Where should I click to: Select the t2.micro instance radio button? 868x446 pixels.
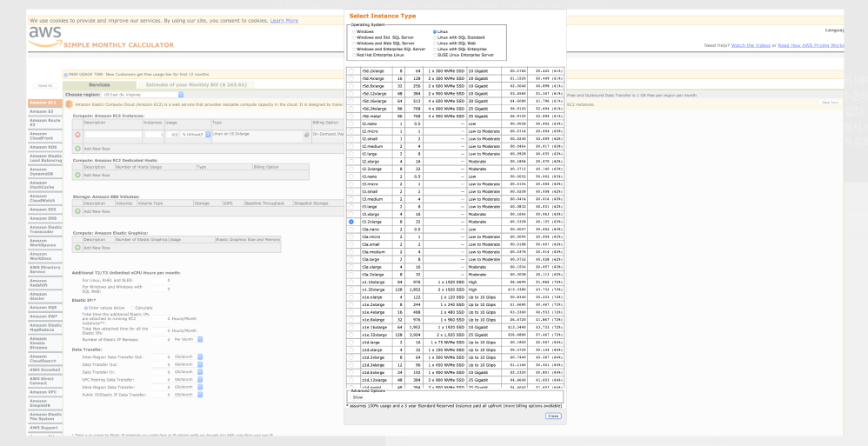tap(351, 130)
